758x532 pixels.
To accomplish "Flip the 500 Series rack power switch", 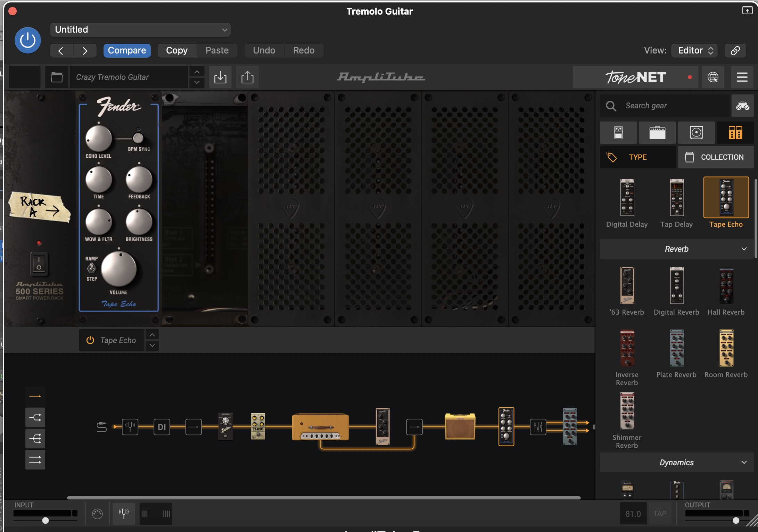I will 39,264.
